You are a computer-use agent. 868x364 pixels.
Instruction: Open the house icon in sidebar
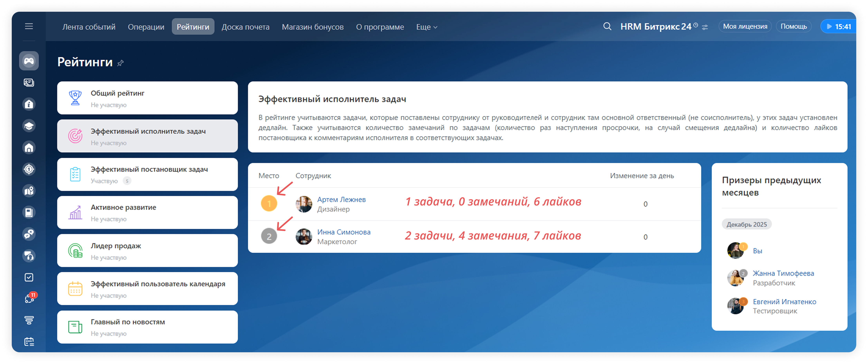coord(29,148)
